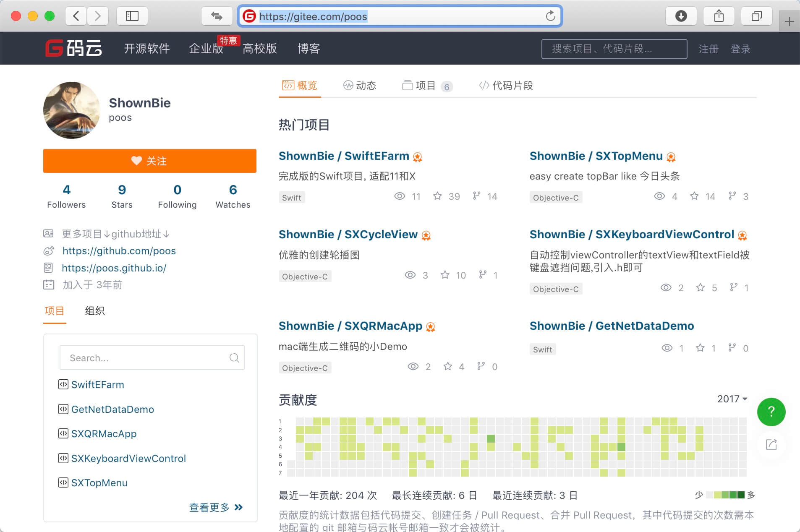Click the eye icon for GetNetDataDemo
800x532 pixels.
(667, 348)
